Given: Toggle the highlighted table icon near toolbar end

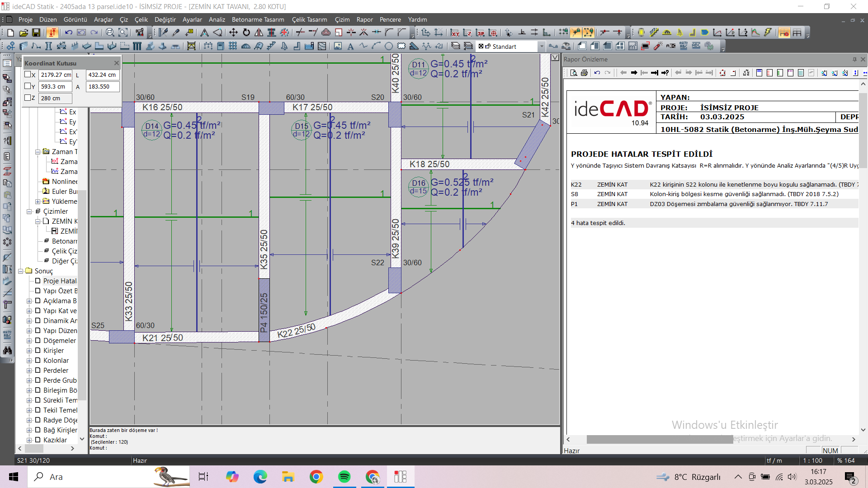Looking at the screenshot, I should click(784, 33).
